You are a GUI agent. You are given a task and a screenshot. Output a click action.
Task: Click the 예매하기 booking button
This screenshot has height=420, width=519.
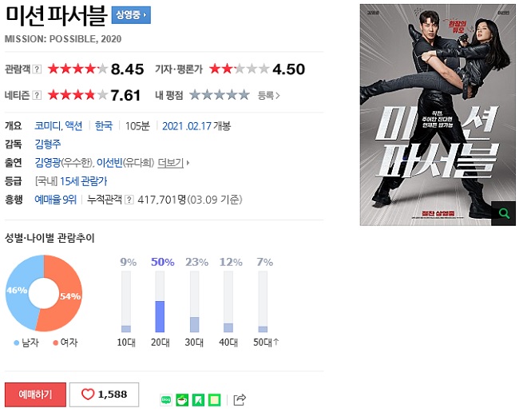pos(35,394)
